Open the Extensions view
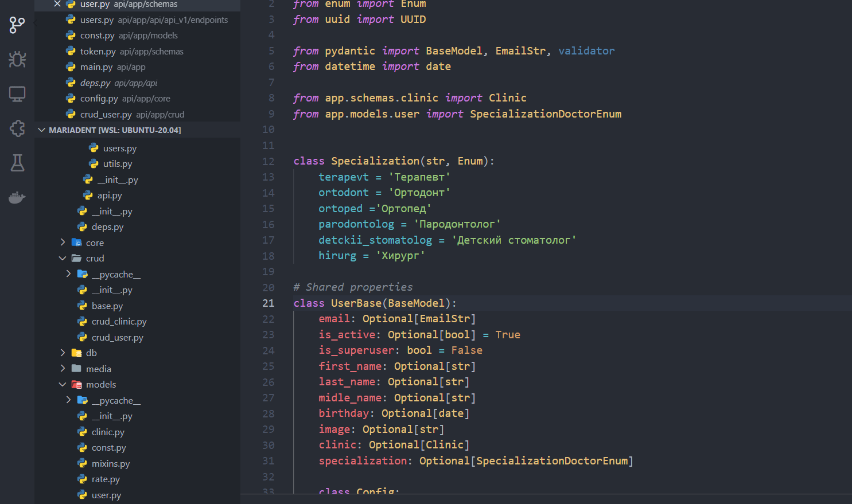Screen dimensions: 852x504 17,128
